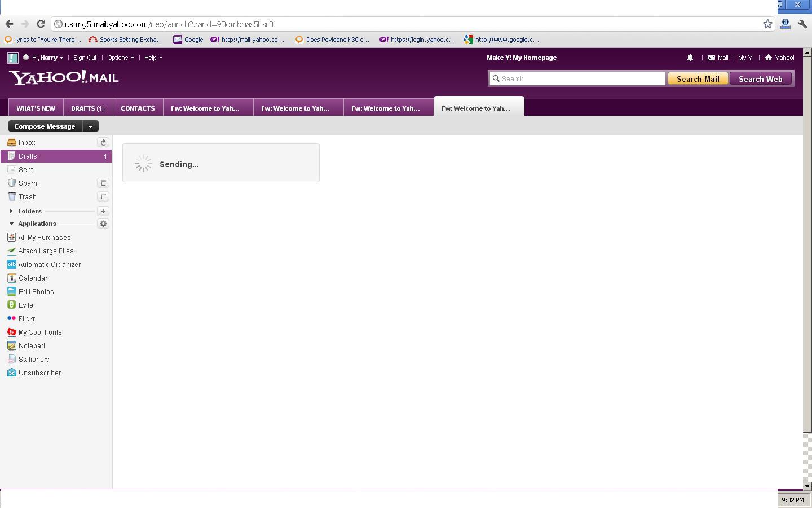Image resolution: width=812 pixels, height=508 pixels.
Task: Expand the Folders section
Action: click(11, 211)
